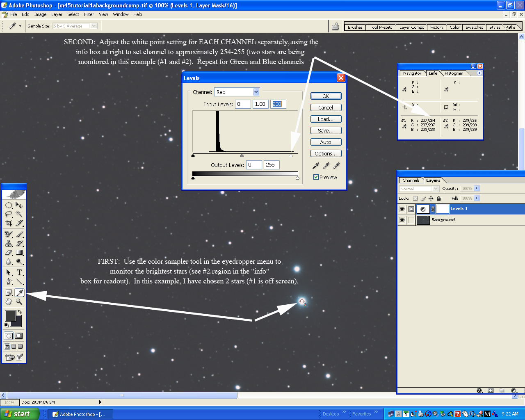This screenshot has height=420, width=525.
Task: Click the Windows Start button
Action: 20,414
